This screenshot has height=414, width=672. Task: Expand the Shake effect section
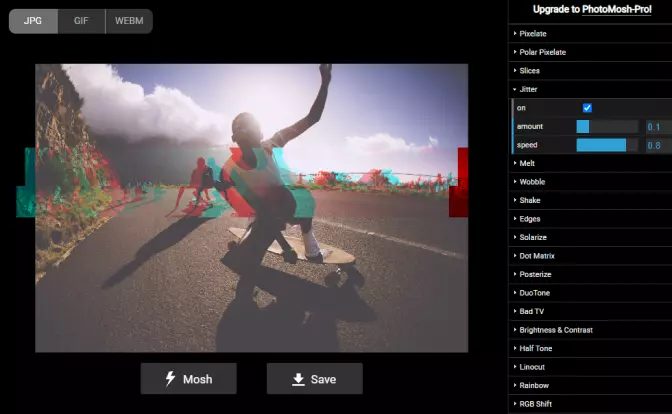(x=590, y=200)
